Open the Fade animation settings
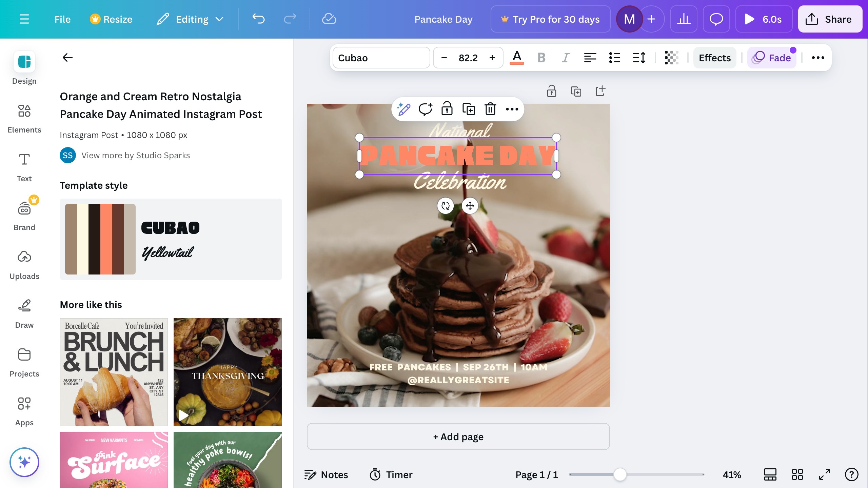The width and height of the screenshot is (868, 488). 772,58
